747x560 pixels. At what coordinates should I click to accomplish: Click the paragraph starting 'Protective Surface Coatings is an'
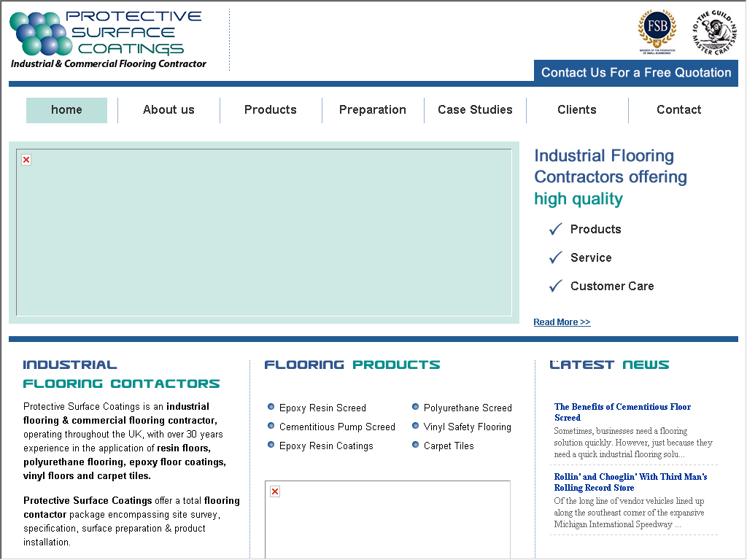(125, 441)
